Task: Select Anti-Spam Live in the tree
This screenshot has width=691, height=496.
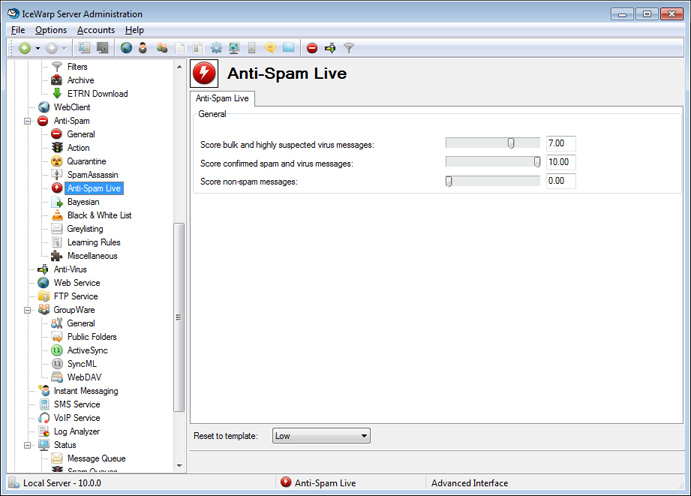Action: 94,188
